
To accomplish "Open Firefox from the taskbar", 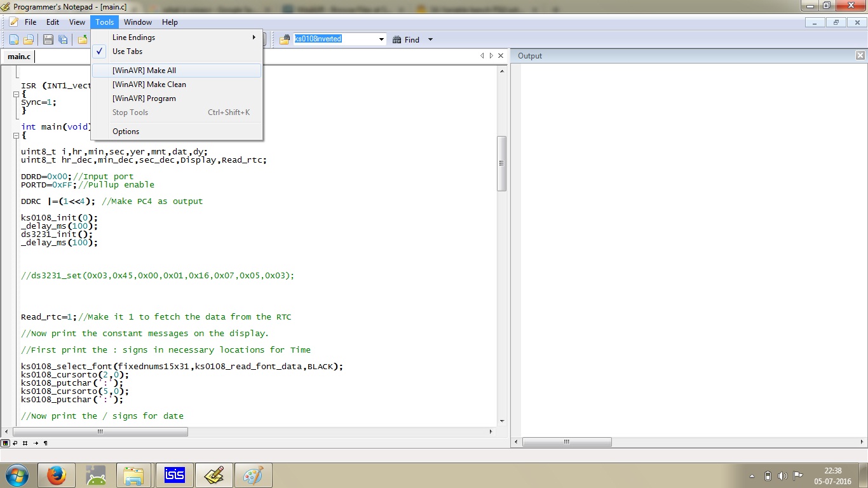I will pyautogui.click(x=57, y=475).
